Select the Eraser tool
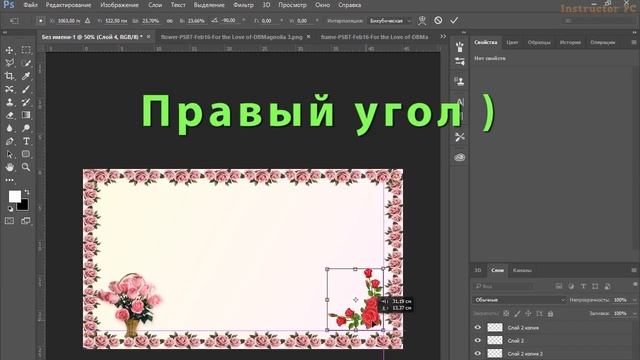Screen dimensions: 640x360 9,115
